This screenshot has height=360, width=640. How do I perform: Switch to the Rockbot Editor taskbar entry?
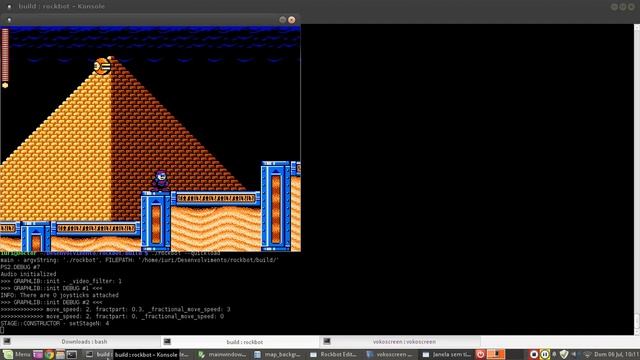[333, 354]
